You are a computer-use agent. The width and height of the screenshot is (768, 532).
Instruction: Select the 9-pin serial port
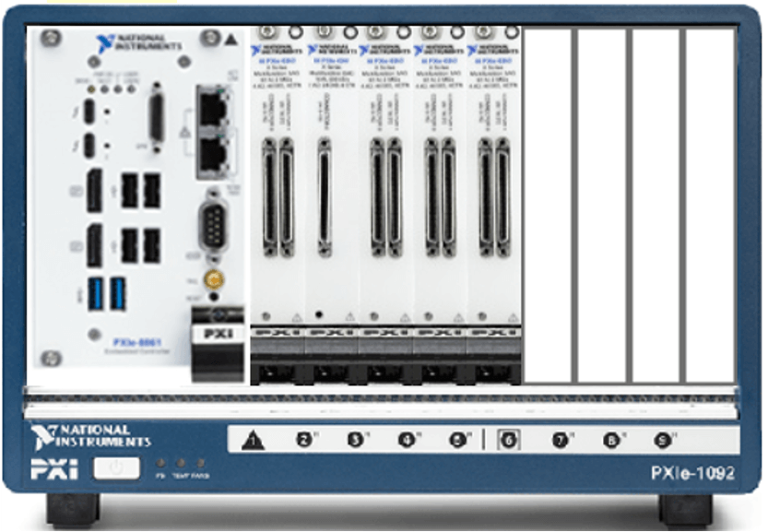point(213,226)
